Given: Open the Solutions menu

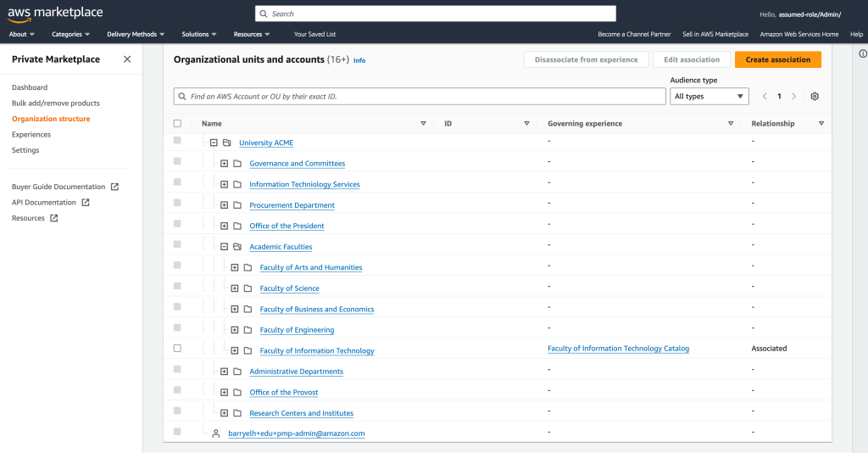Looking at the screenshot, I should tap(199, 34).
